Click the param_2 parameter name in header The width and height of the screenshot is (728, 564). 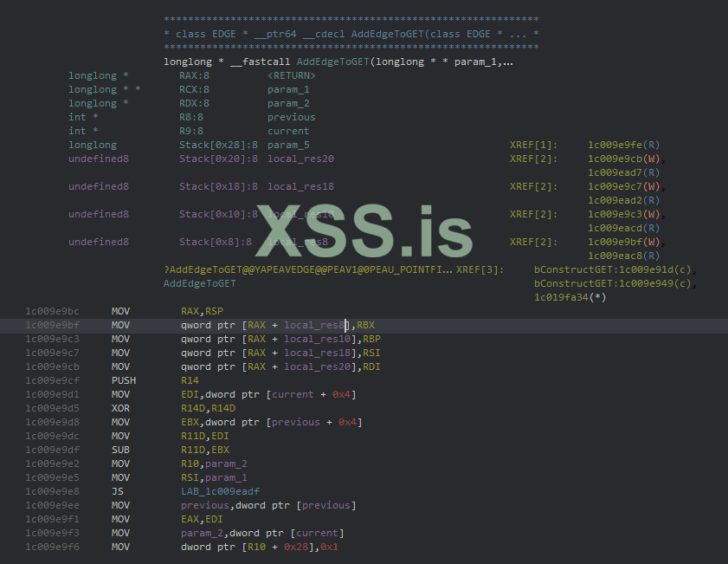coord(288,104)
